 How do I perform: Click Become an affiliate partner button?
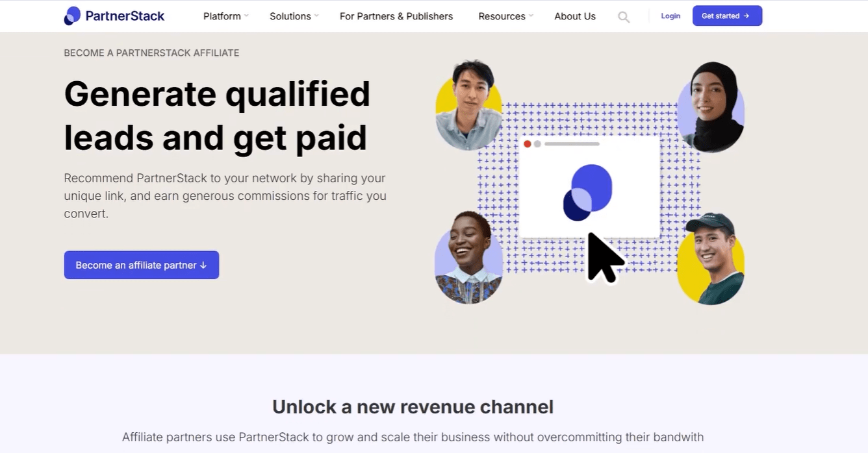(141, 265)
